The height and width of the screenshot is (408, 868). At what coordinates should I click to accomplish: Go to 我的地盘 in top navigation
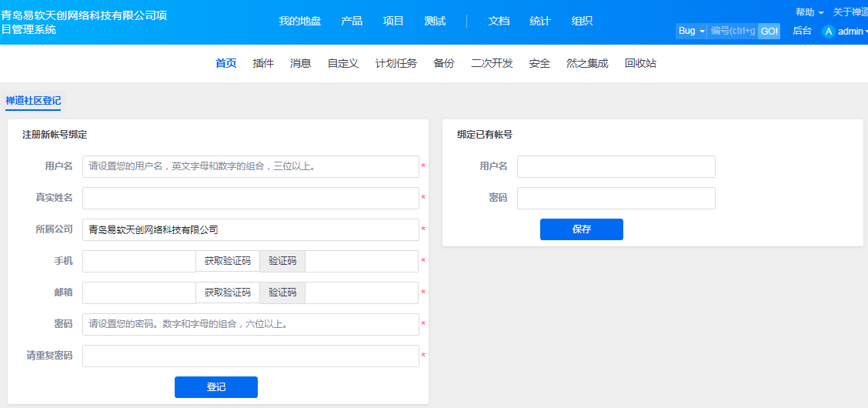(299, 21)
